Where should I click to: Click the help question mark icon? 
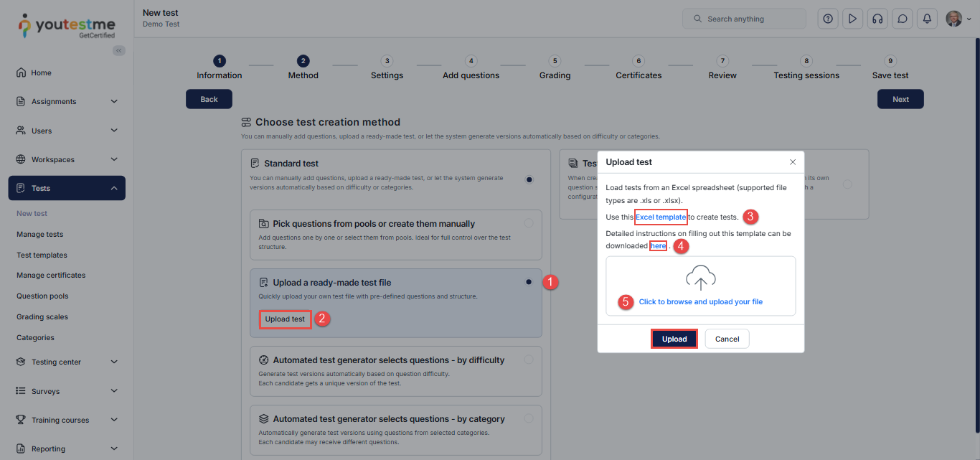coord(828,19)
